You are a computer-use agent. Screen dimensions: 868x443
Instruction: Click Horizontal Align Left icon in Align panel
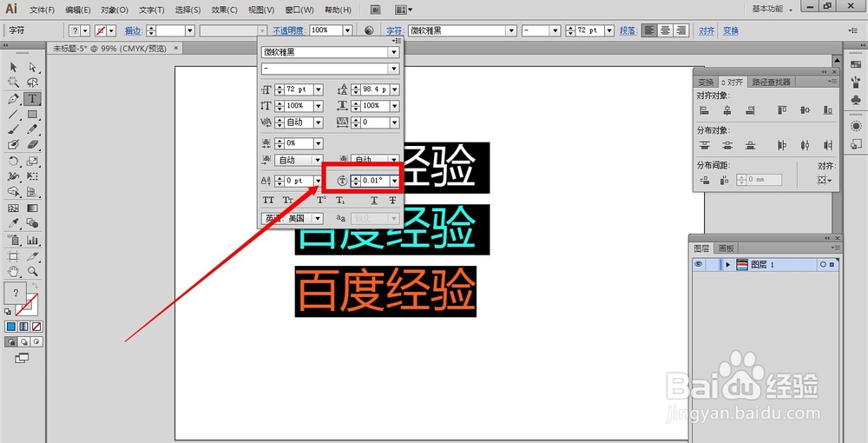click(x=704, y=110)
